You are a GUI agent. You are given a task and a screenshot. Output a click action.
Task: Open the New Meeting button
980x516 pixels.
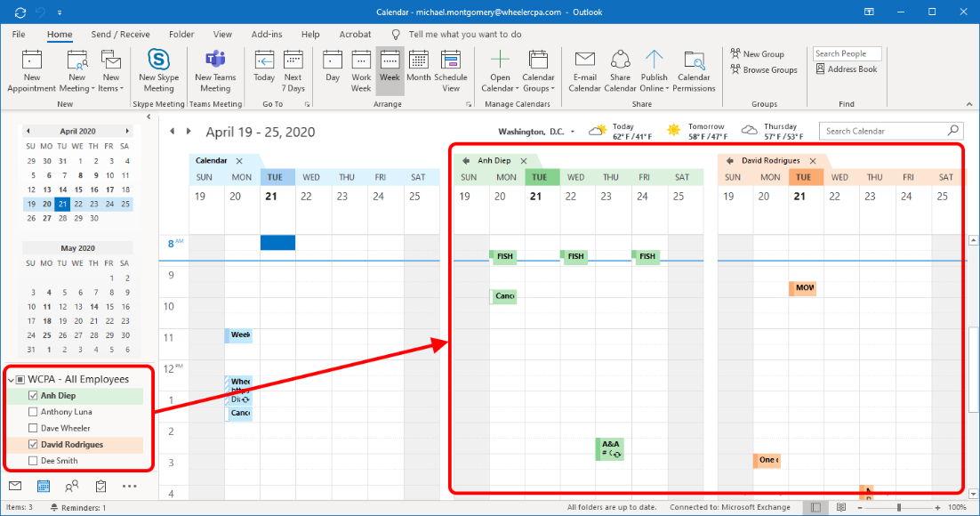pos(77,71)
